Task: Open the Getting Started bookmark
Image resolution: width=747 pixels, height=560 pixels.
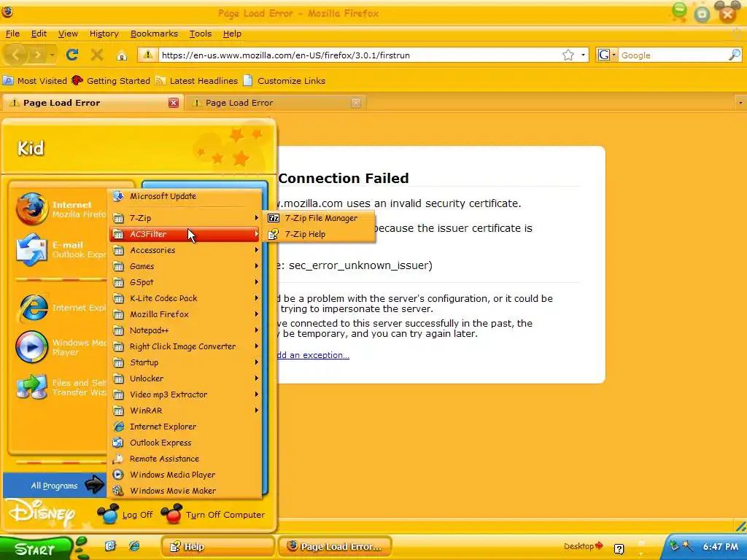Action: click(x=111, y=81)
